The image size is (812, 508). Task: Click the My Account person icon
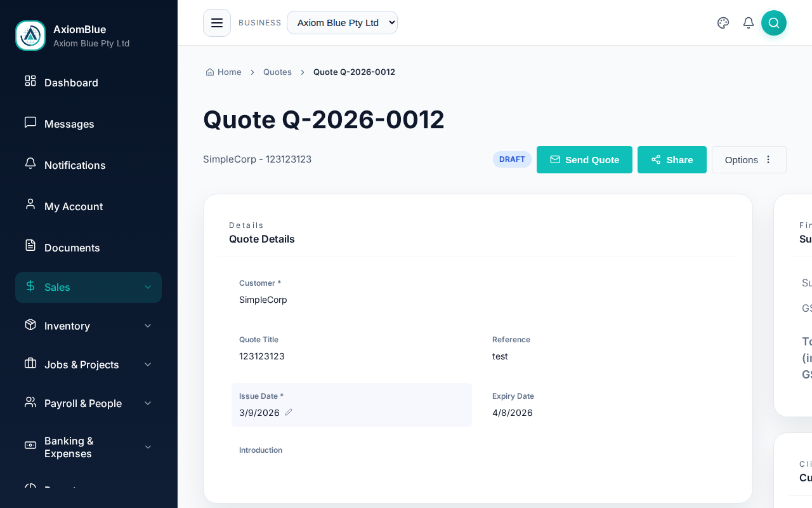click(30, 204)
